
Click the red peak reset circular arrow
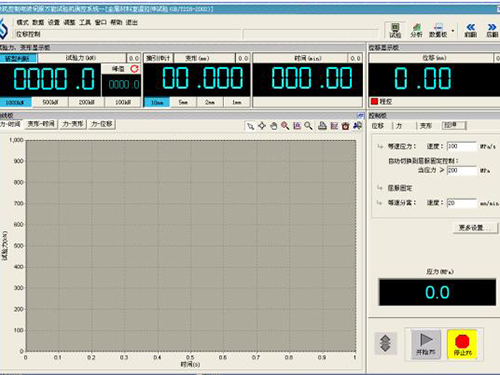pyautogui.click(x=134, y=69)
